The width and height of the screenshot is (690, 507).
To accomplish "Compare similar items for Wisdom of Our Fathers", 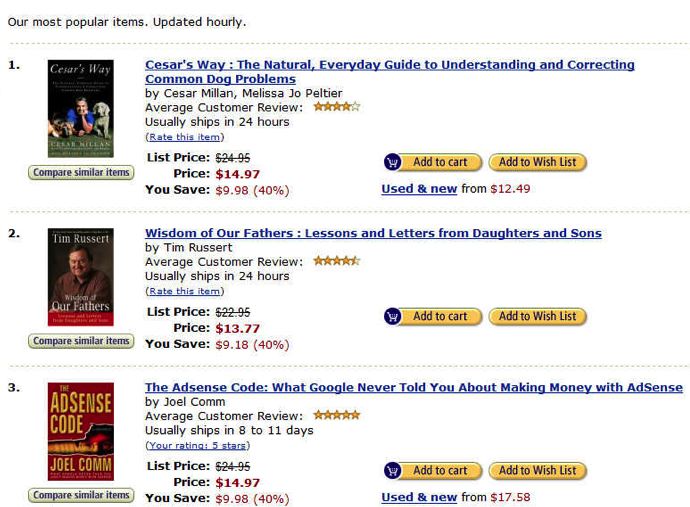I will pos(81,341).
